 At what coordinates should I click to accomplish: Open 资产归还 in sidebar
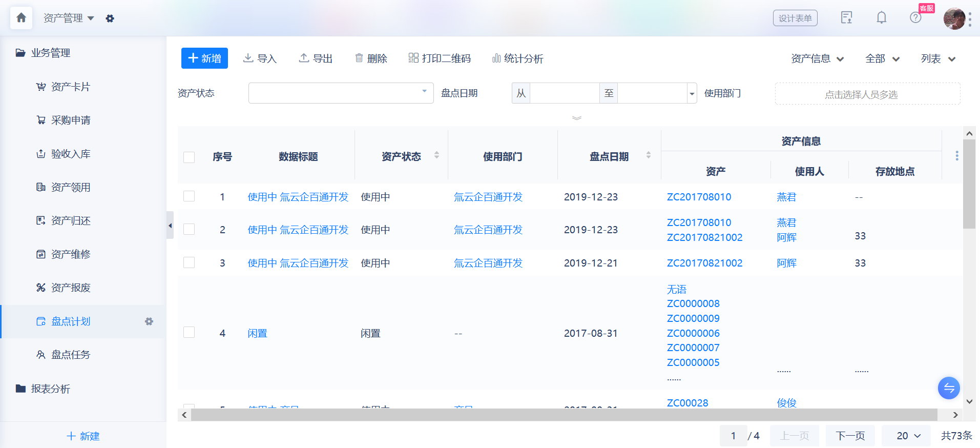pyautogui.click(x=71, y=220)
